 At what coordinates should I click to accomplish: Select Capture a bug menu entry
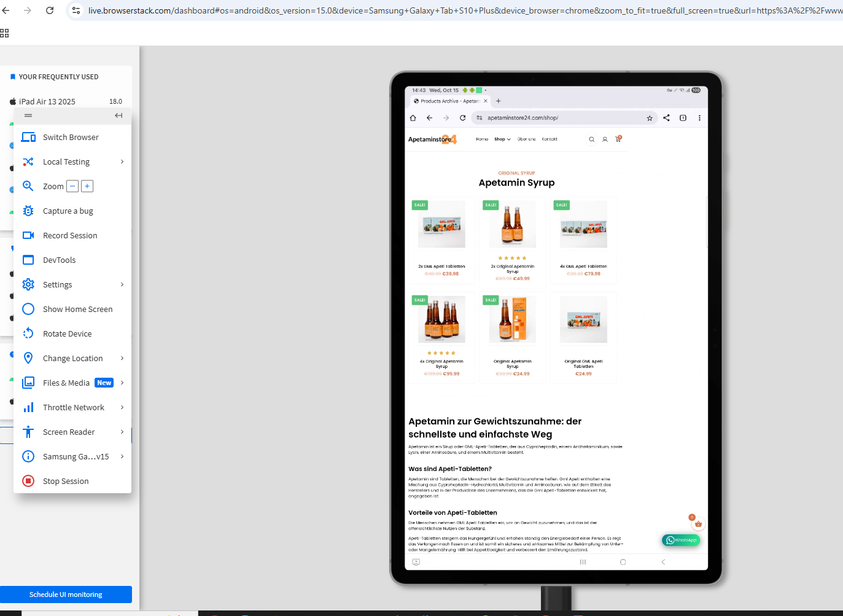coord(68,211)
